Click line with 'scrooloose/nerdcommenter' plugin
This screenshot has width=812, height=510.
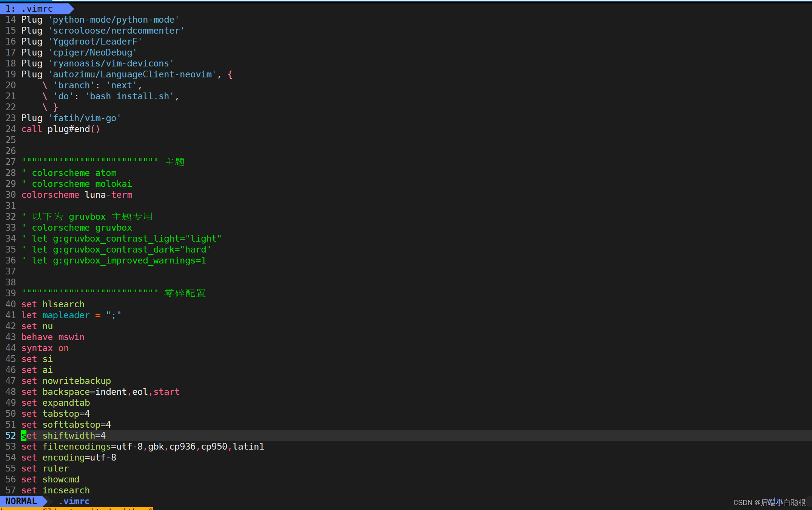103,31
